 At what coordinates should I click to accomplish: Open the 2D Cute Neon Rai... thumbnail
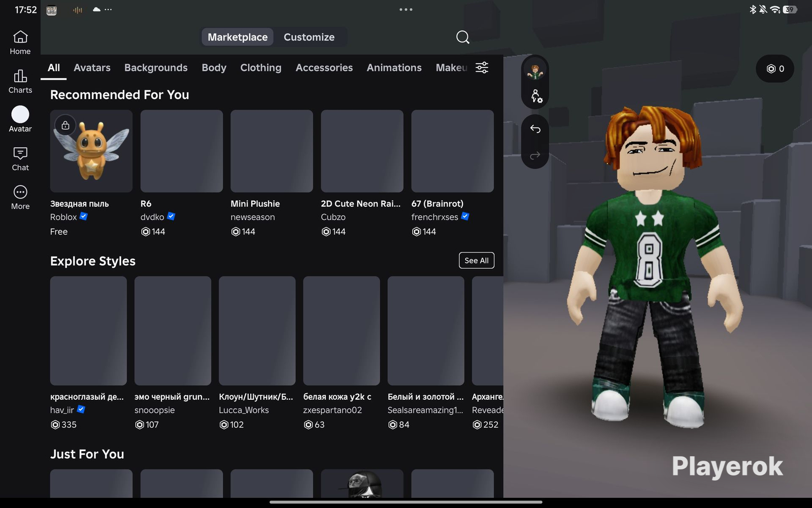tap(362, 151)
